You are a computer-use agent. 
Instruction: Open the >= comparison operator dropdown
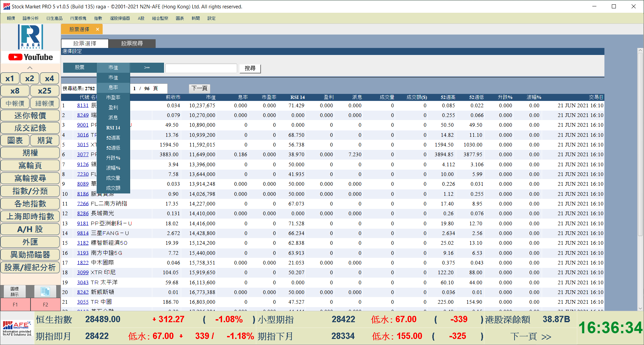(147, 68)
